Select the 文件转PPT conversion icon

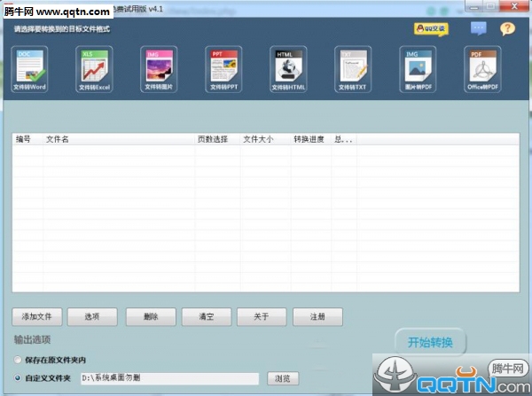tap(223, 69)
